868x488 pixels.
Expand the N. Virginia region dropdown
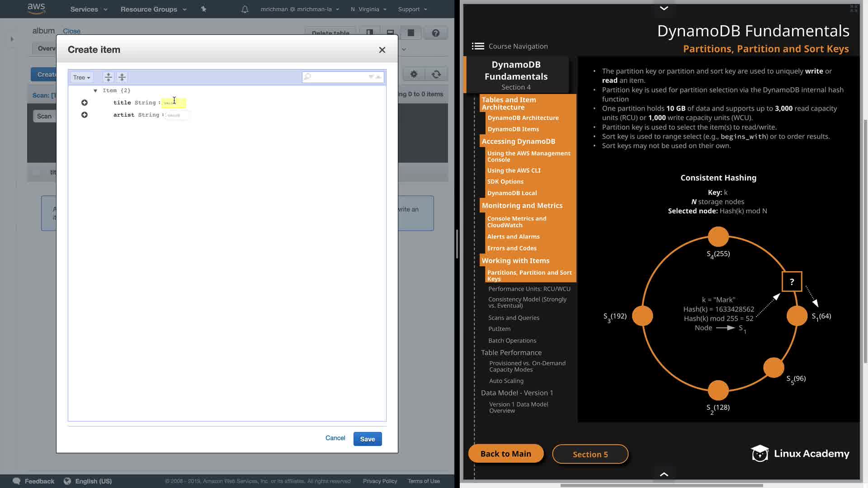point(368,9)
